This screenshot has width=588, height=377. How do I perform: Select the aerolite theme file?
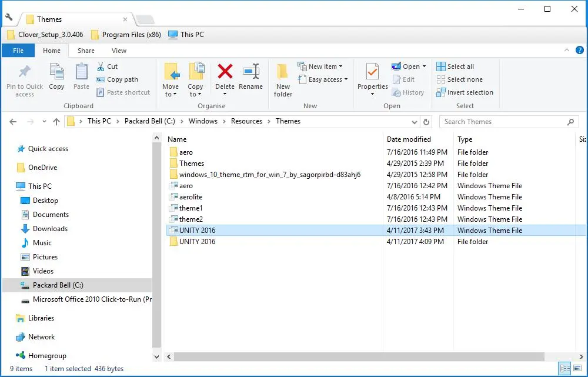pos(375,197)
